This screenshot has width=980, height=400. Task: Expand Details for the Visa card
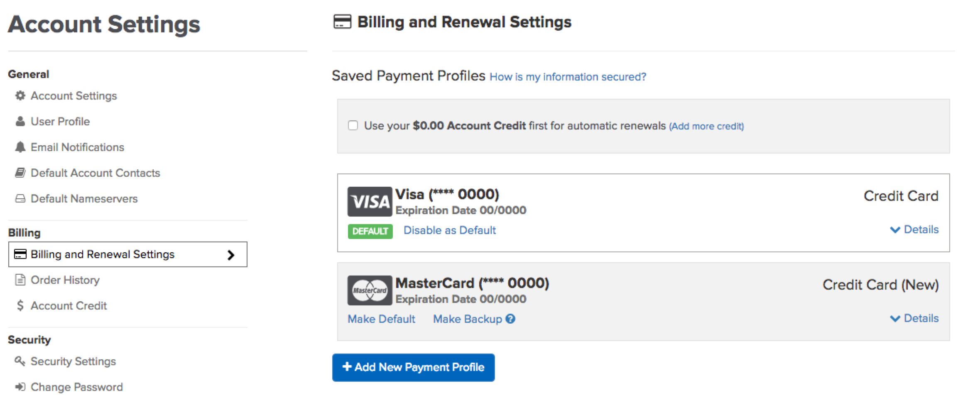[x=914, y=229]
